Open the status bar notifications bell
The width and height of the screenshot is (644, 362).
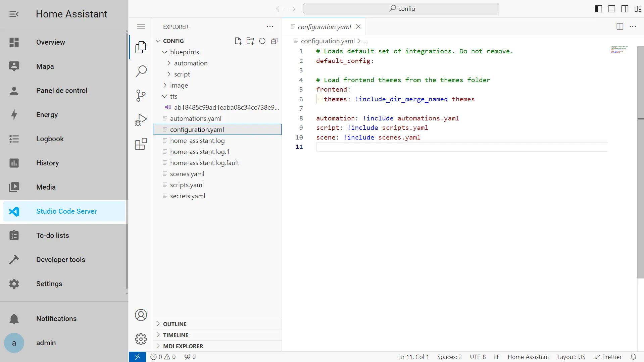(x=633, y=357)
